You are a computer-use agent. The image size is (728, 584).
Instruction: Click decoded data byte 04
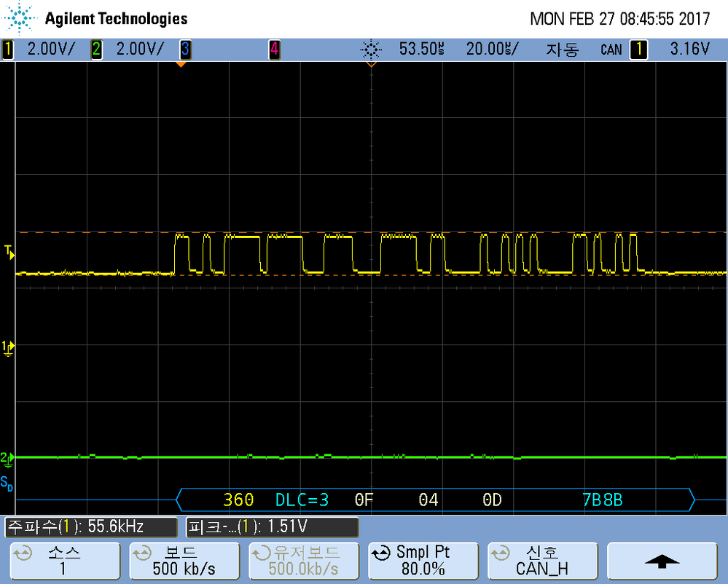(x=428, y=500)
